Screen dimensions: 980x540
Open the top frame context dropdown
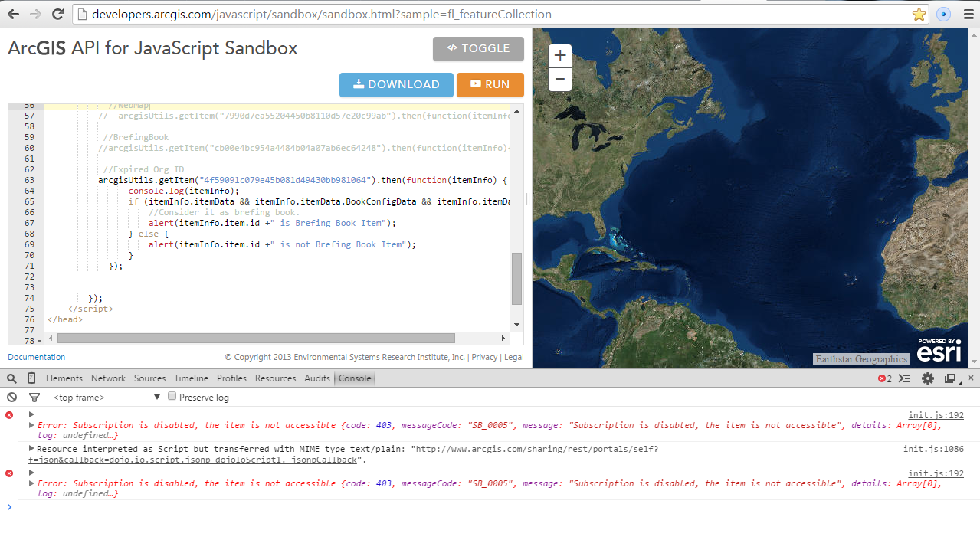[107, 398]
